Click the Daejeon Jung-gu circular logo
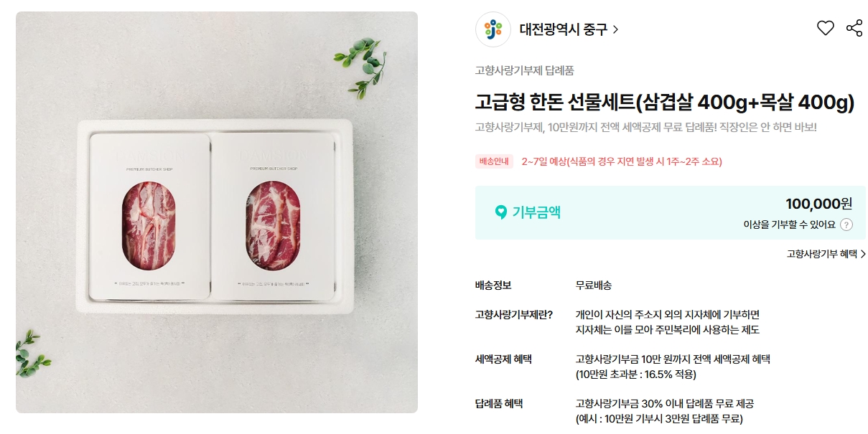The width and height of the screenshot is (868, 434). (x=493, y=29)
